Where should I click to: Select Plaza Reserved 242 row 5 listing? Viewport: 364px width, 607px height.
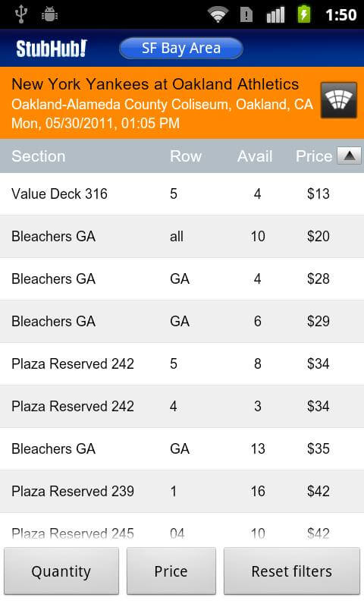click(x=182, y=364)
